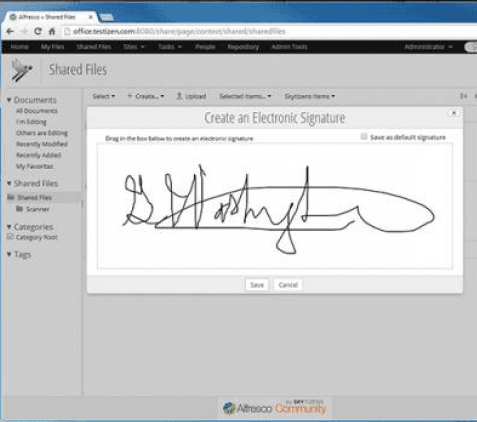Screen dimensions: 477x422
Task: Collapse the Tags section
Action: (9, 255)
